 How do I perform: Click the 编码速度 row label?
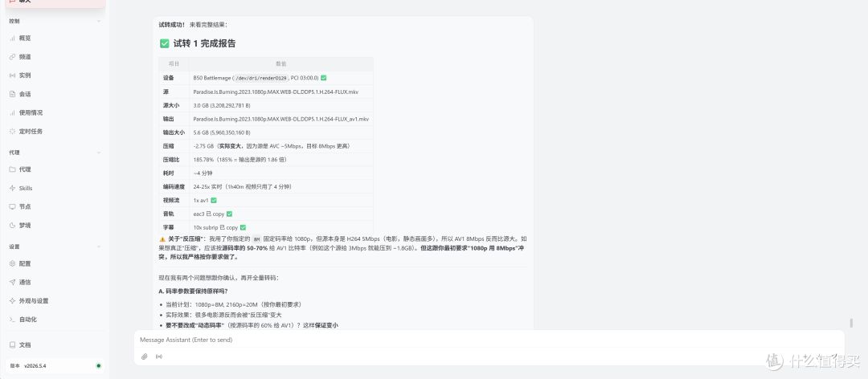[x=174, y=186]
